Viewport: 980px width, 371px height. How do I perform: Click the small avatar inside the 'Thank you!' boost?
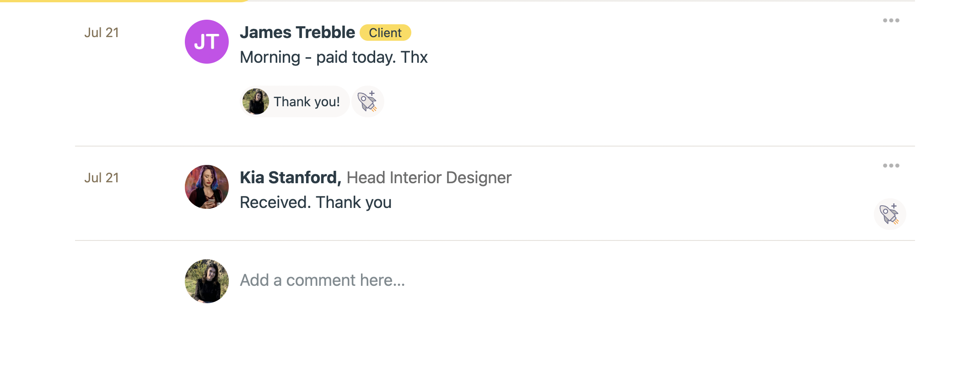[x=256, y=101]
